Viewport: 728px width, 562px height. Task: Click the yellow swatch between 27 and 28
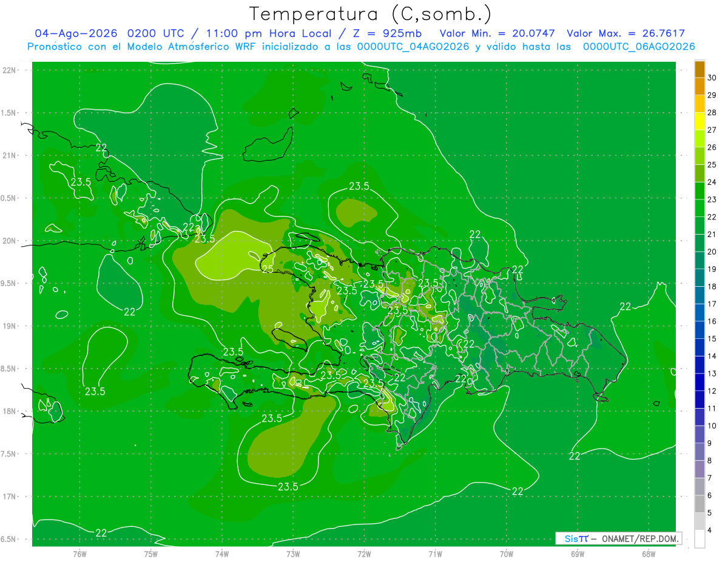tap(699, 121)
